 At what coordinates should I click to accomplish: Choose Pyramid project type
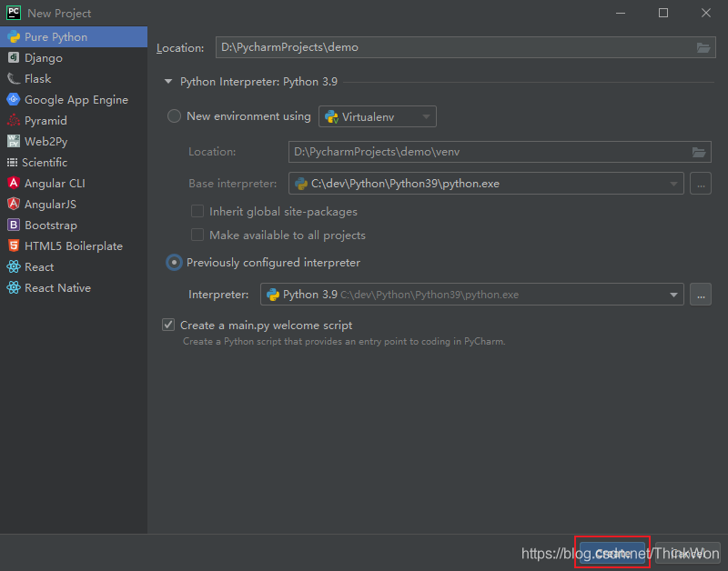pos(74,120)
